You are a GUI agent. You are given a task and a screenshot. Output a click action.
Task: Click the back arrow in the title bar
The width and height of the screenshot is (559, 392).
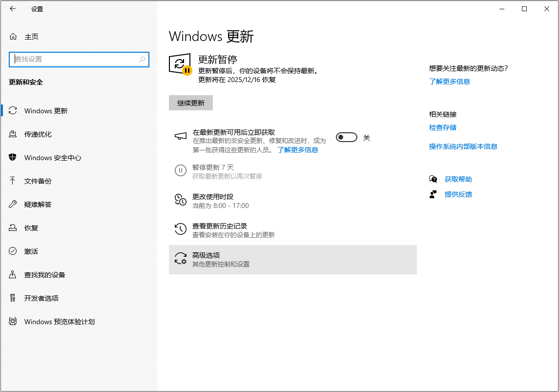click(x=13, y=9)
